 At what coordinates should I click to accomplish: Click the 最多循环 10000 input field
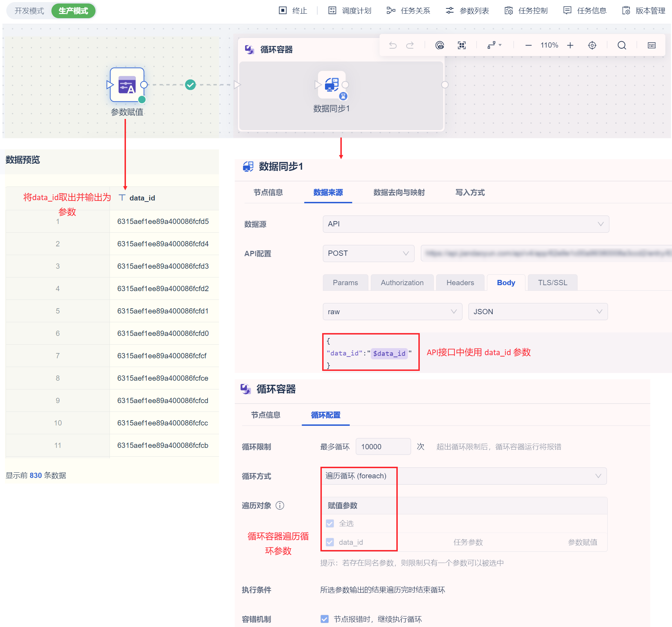[383, 447]
